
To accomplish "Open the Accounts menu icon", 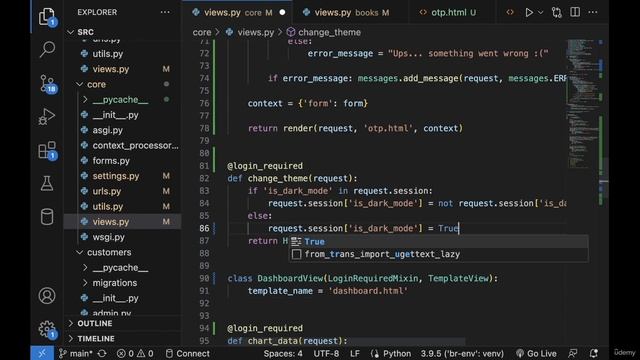I will pyautogui.click(x=47, y=296).
